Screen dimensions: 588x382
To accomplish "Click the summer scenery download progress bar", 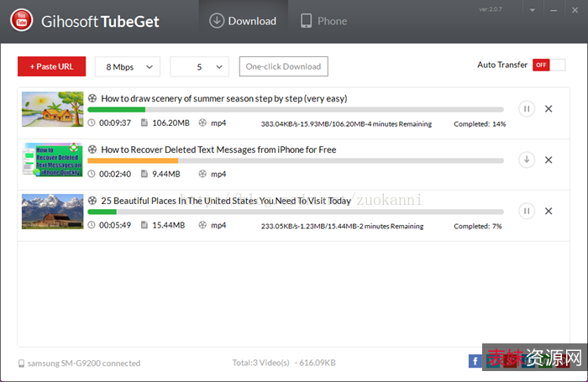I will point(295,109).
